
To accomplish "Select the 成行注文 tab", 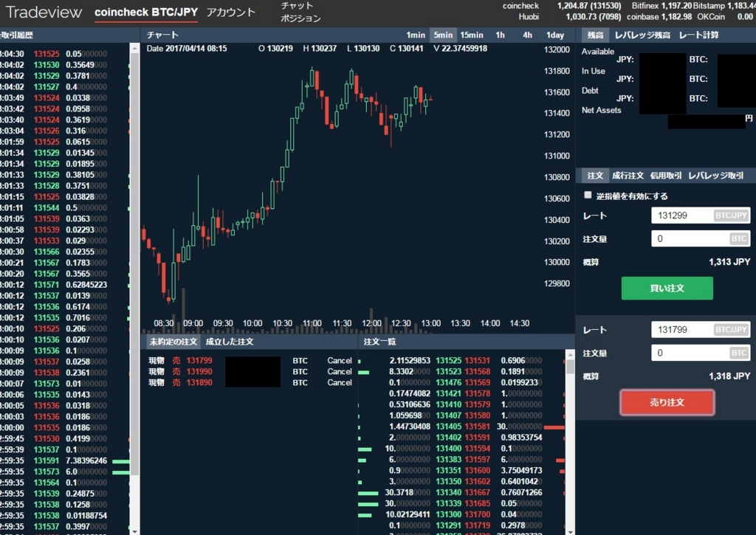I will tap(628, 176).
